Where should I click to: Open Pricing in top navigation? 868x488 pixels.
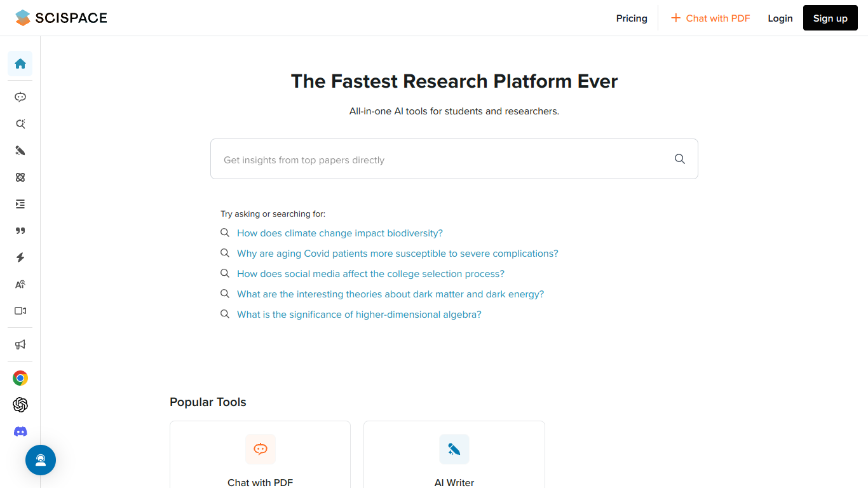(632, 18)
